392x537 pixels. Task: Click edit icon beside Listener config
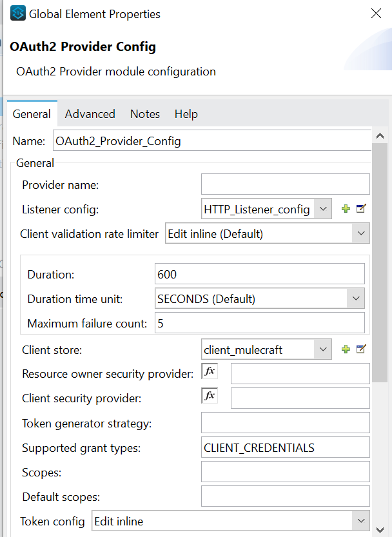pyautogui.click(x=361, y=209)
